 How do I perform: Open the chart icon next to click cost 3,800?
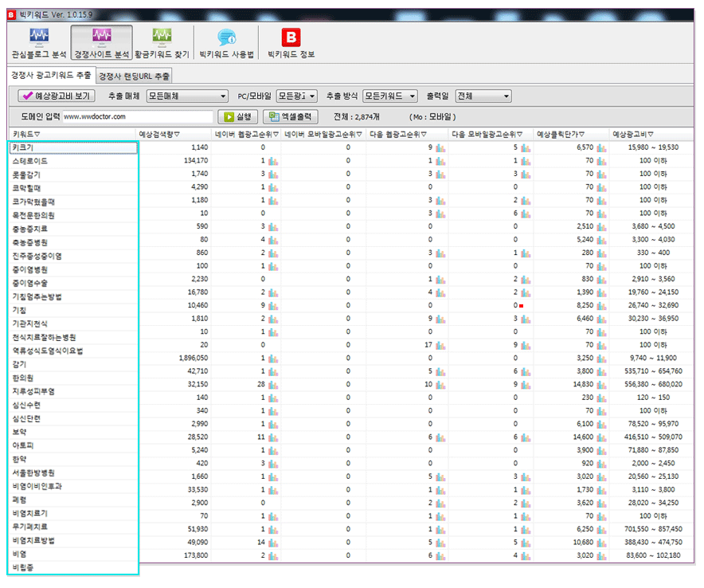click(601, 371)
